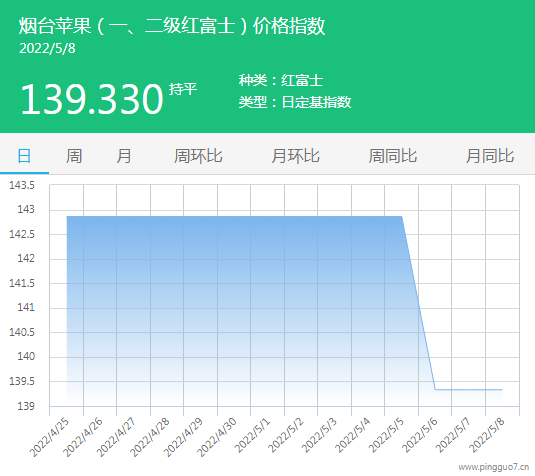
Task: Click 类型：日定基指数 label
Action: tap(295, 102)
